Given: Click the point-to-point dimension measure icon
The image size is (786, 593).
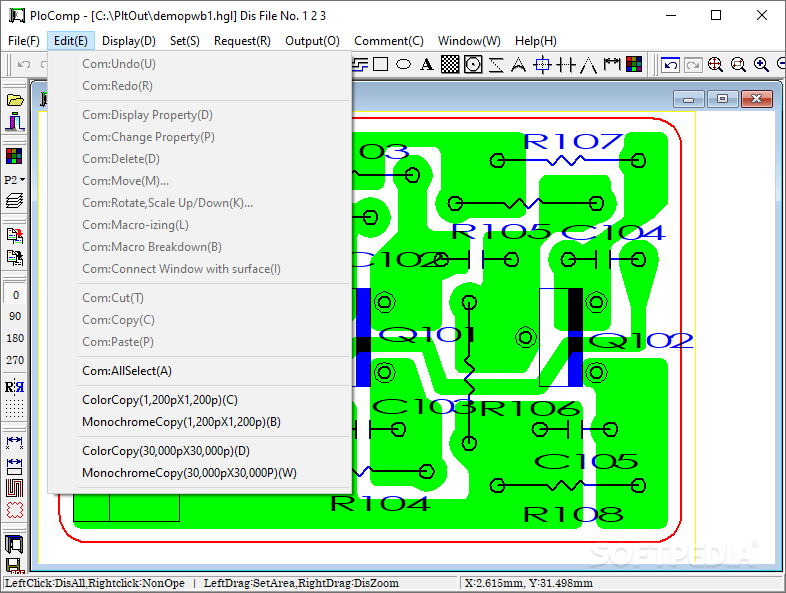Looking at the screenshot, I should tap(14, 443).
